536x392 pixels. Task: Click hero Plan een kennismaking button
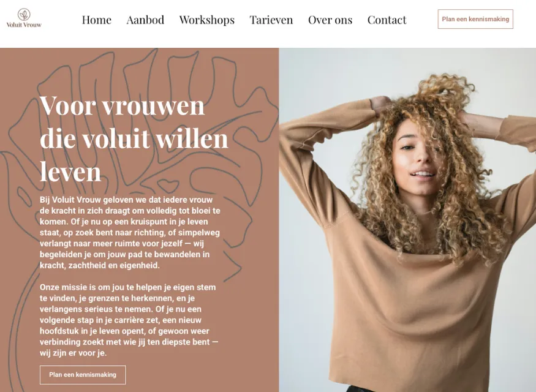tap(83, 375)
